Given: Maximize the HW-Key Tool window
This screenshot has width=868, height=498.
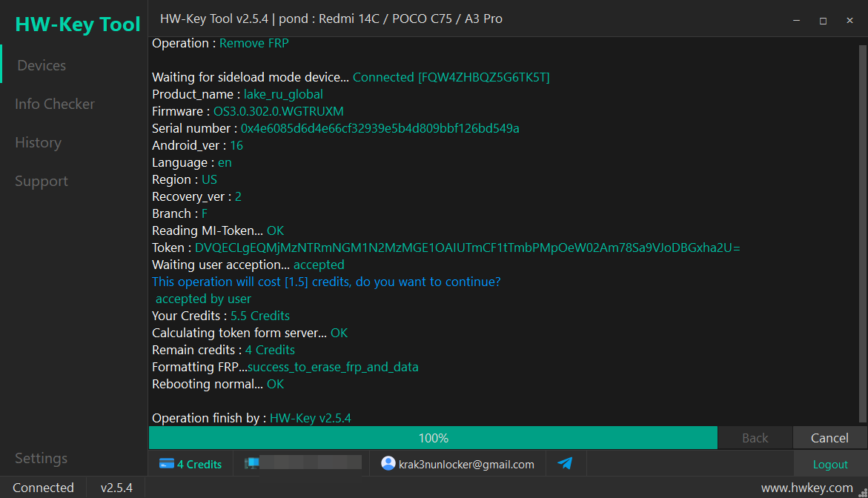Looking at the screenshot, I should click(x=824, y=21).
